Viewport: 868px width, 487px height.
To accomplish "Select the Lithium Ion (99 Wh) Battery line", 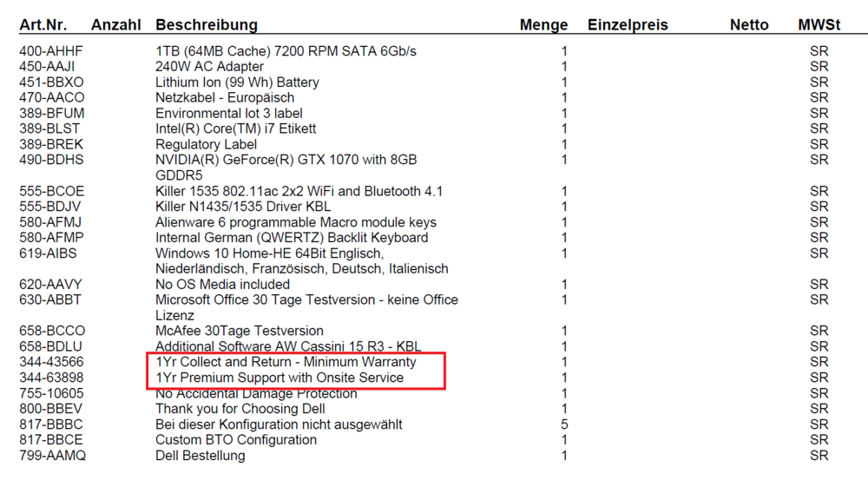I will pyautogui.click(x=237, y=82).
